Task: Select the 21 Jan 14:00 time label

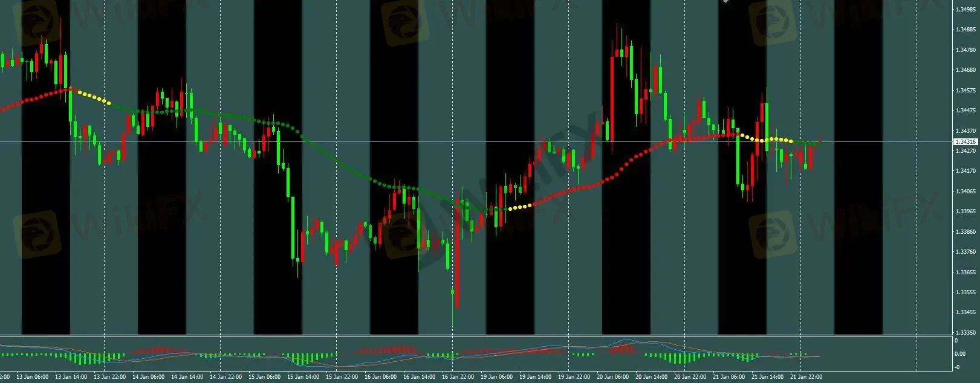Action: (x=767, y=377)
